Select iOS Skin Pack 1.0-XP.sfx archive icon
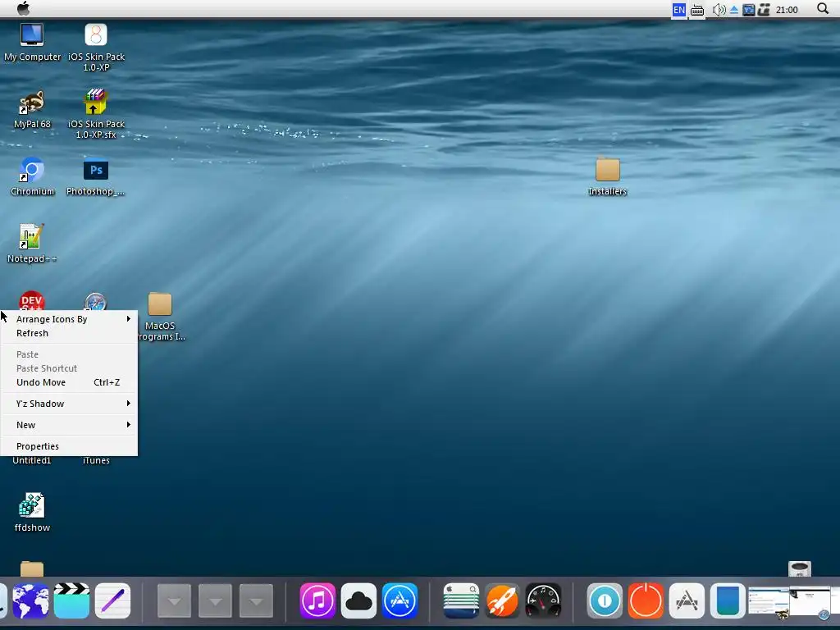 coord(96,114)
